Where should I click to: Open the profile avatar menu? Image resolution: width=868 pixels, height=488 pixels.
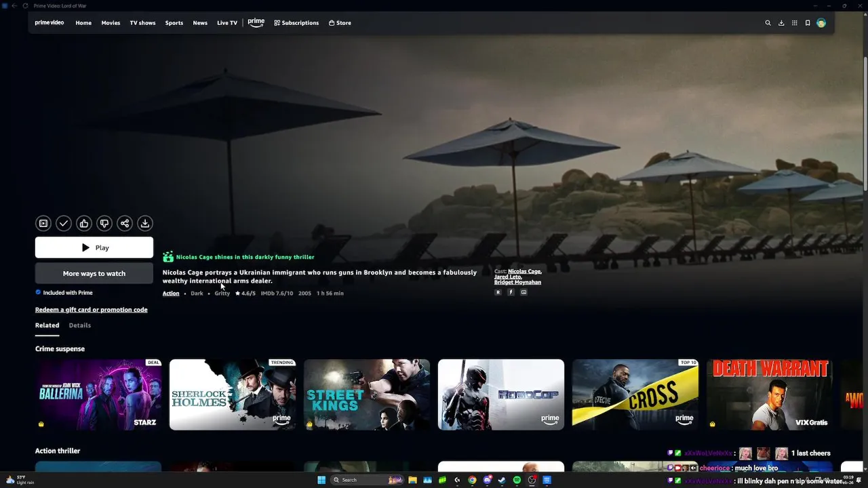pyautogui.click(x=821, y=23)
